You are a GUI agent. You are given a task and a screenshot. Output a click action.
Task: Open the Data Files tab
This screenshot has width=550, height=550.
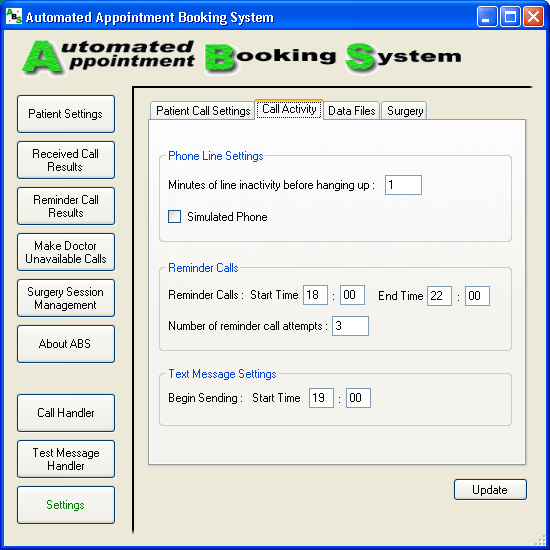click(x=351, y=111)
